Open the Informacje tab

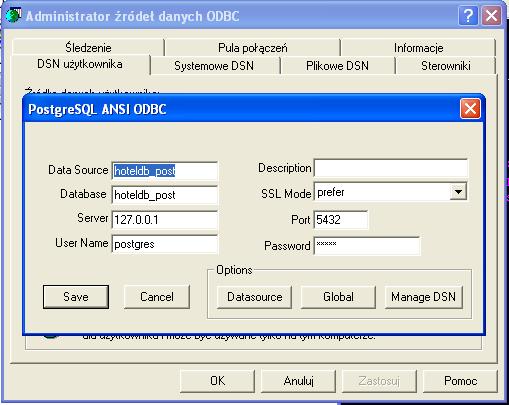pos(418,47)
